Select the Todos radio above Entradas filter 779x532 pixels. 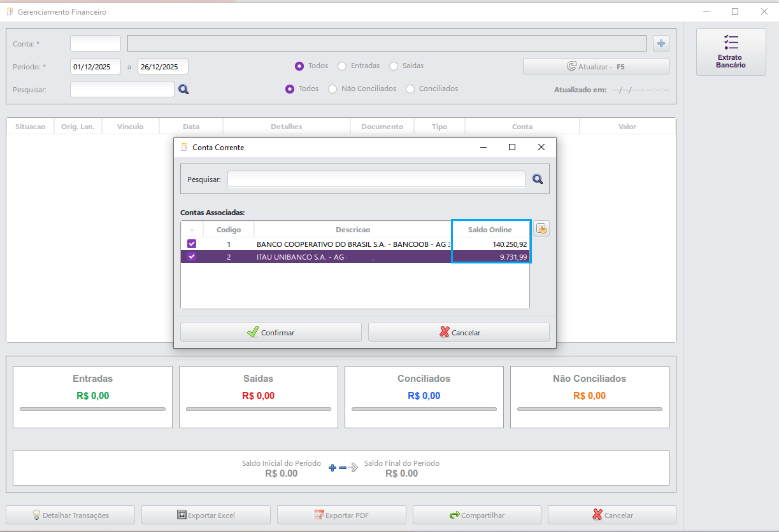(299, 66)
